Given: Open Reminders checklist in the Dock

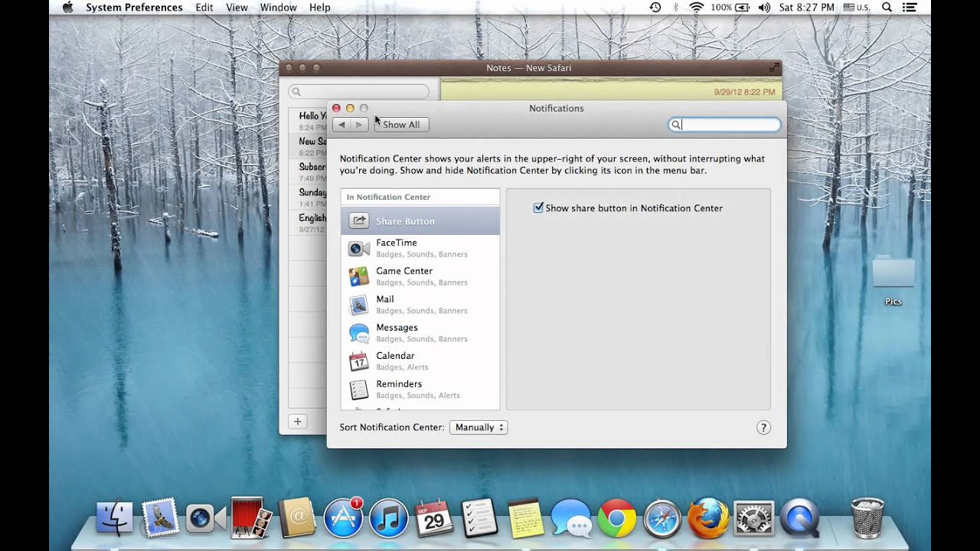Looking at the screenshot, I should [x=479, y=518].
